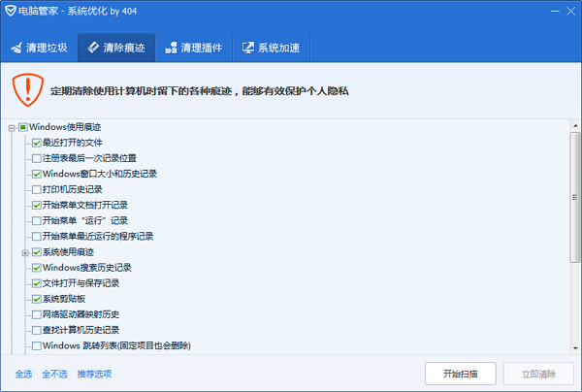Click the broom icon on 清理垃圾 tab
This screenshot has height=392, width=582.
[x=17, y=48]
